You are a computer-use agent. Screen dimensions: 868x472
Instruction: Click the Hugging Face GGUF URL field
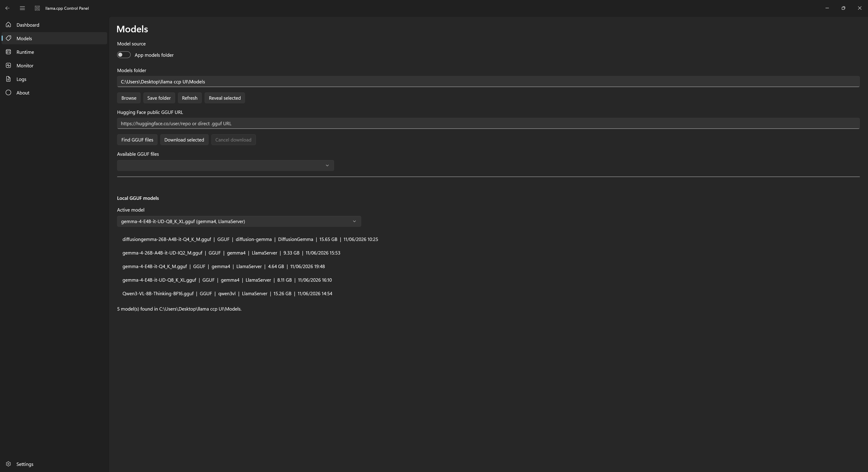click(x=488, y=123)
